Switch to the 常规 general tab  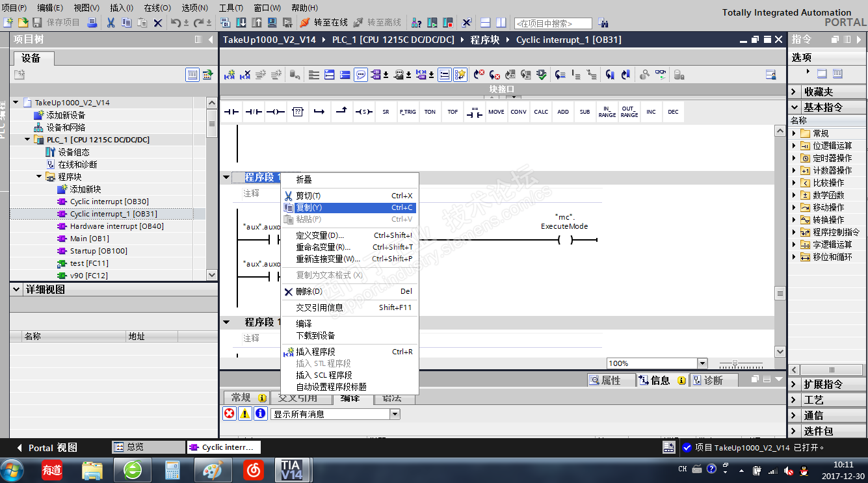(246, 397)
